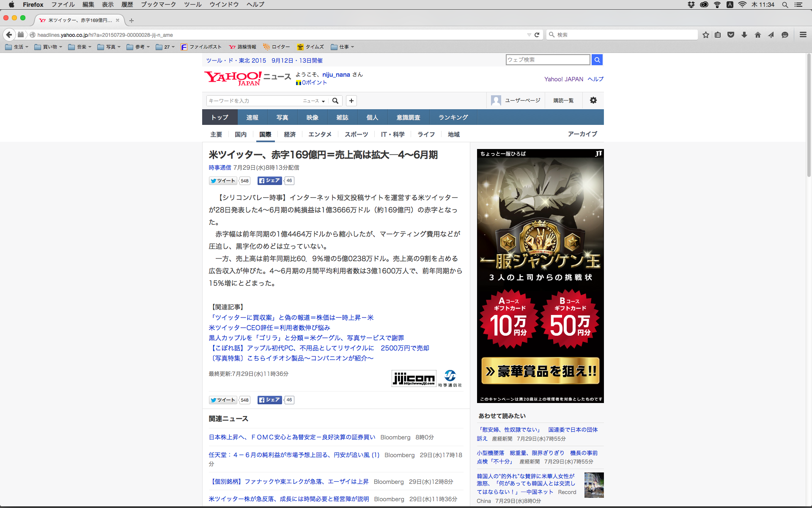This screenshot has height=508, width=812.
Task: Bookmark this page with the star icon
Action: pyautogui.click(x=705, y=35)
